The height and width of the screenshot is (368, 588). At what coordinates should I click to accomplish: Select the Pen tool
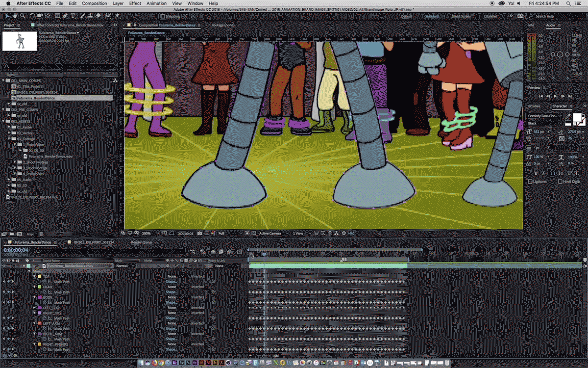pos(65,16)
